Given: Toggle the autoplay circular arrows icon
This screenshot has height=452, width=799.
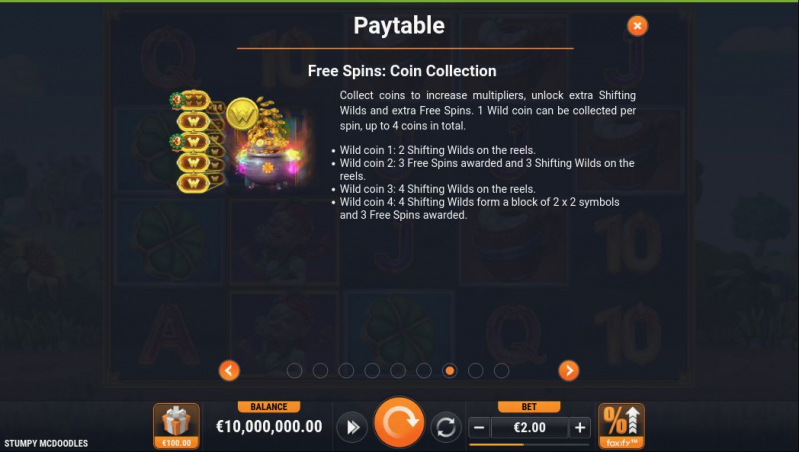Looking at the screenshot, I should point(446,427).
